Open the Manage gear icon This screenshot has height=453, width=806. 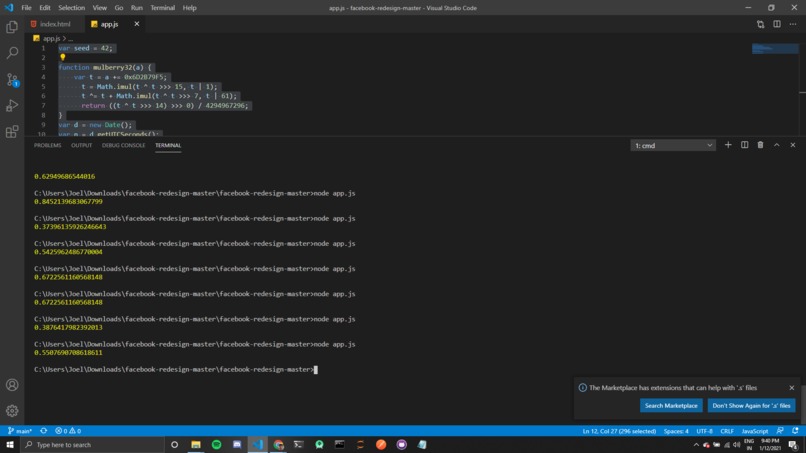(12, 410)
